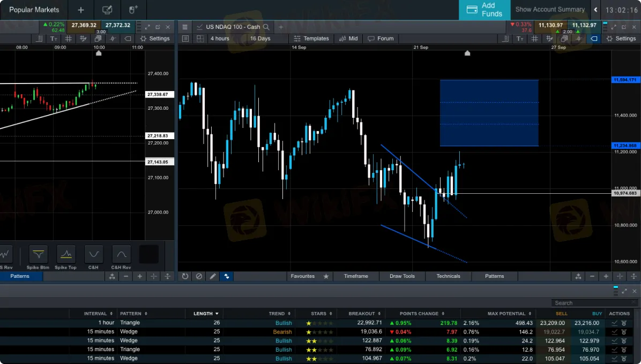Open the Draw Tools tab

[x=402, y=276]
